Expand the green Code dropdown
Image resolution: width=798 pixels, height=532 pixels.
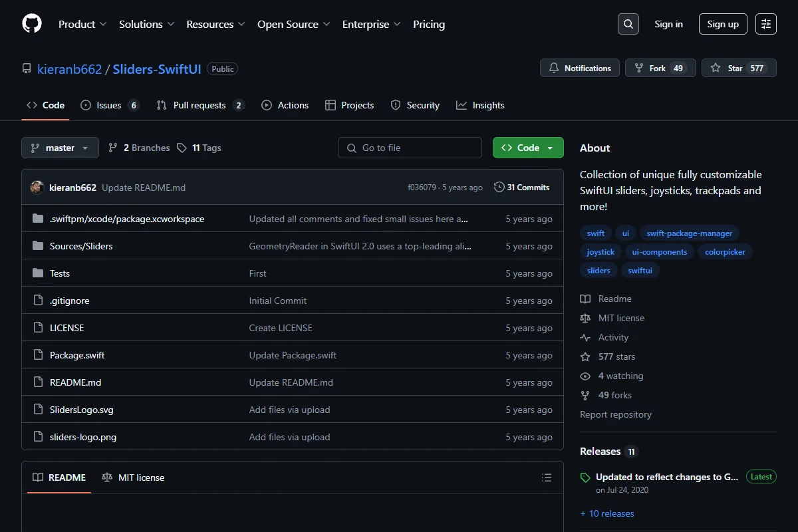528,148
